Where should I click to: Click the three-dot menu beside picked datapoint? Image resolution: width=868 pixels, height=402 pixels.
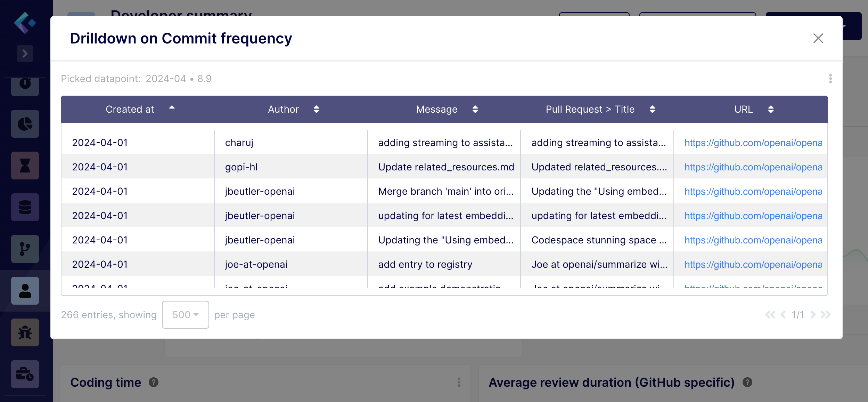tap(830, 79)
